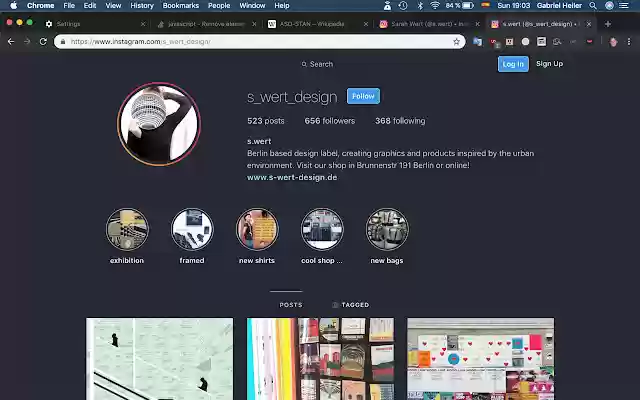The width and height of the screenshot is (640, 400).
Task: Close the Settings tab
Action: (x=143, y=24)
